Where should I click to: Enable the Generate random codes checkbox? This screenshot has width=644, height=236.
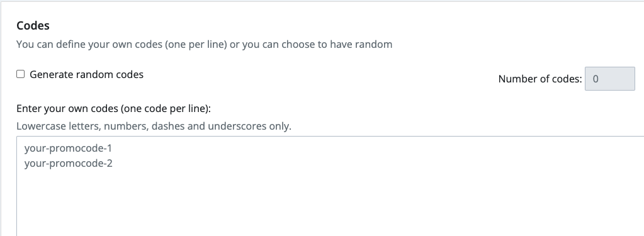(21, 74)
